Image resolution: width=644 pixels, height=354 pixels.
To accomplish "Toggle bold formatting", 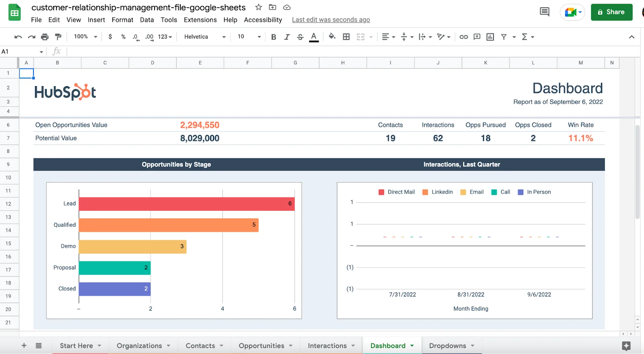I will (x=274, y=37).
